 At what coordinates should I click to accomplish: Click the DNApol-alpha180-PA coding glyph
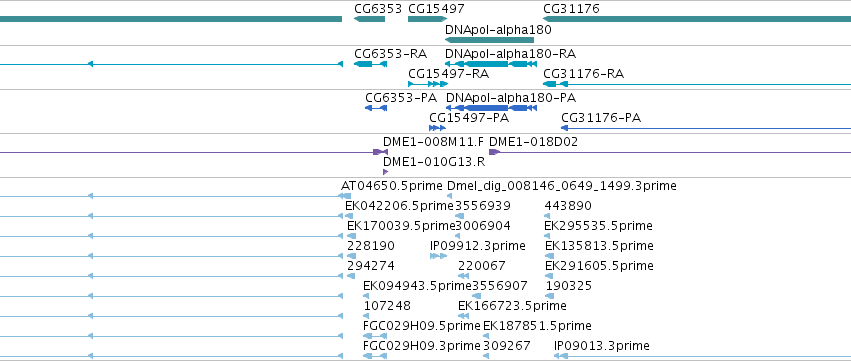click(x=492, y=108)
